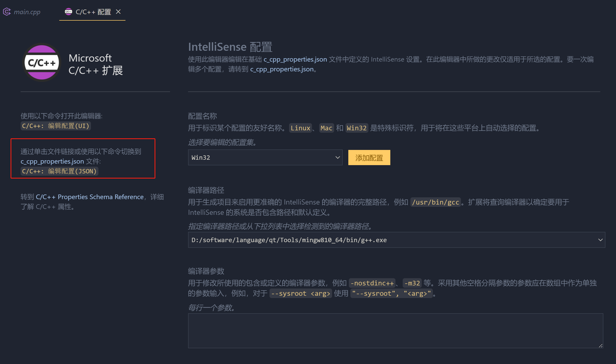Click the /usr/bin/gcc example code text

click(435, 202)
